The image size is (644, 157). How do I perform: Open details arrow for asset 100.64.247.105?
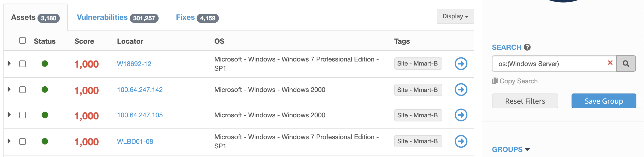[461, 115]
